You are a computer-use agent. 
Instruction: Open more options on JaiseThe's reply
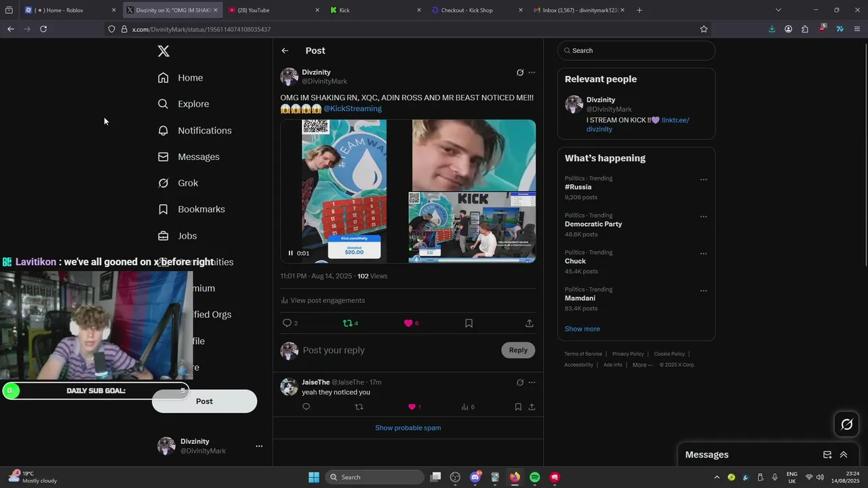coord(532,382)
